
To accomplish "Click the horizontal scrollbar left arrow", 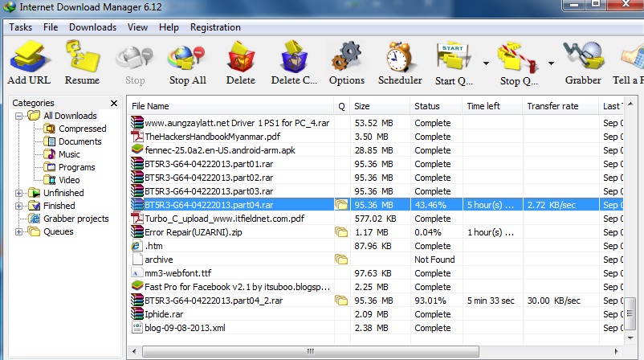I will coord(134,351).
